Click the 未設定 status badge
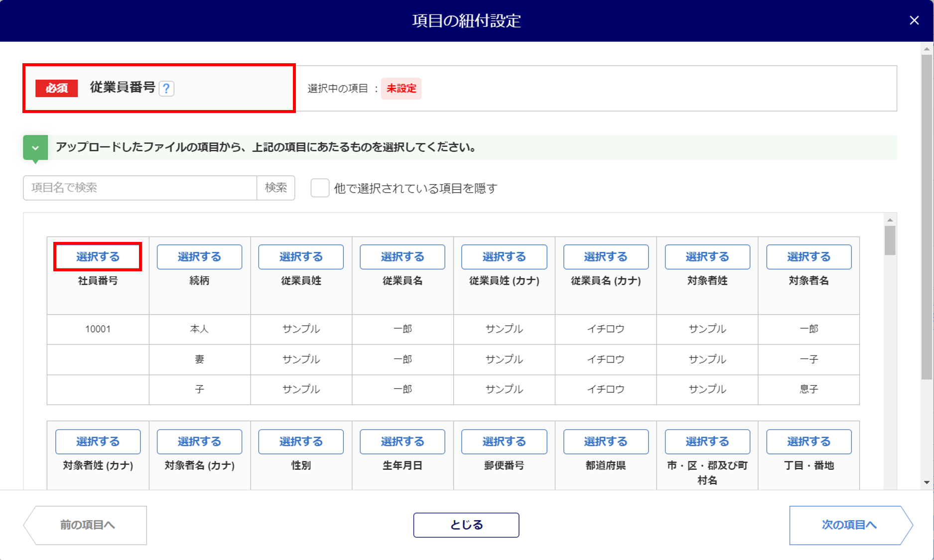 (401, 89)
